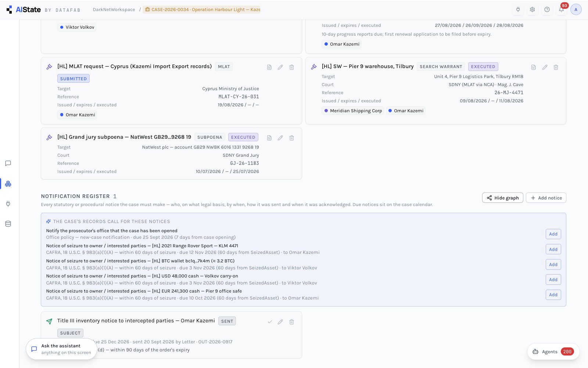Viewport: 588px width, 368px height.
Task: Open the help question-mark icon
Action: tap(547, 10)
